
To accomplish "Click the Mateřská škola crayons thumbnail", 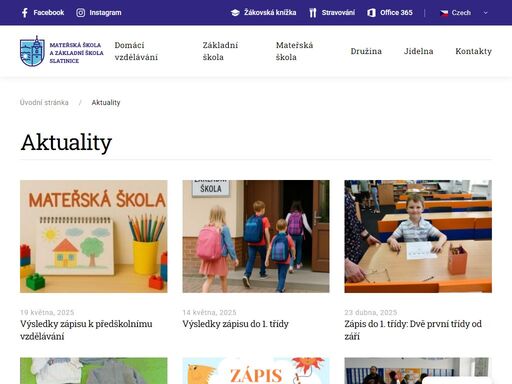I will [94, 236].
